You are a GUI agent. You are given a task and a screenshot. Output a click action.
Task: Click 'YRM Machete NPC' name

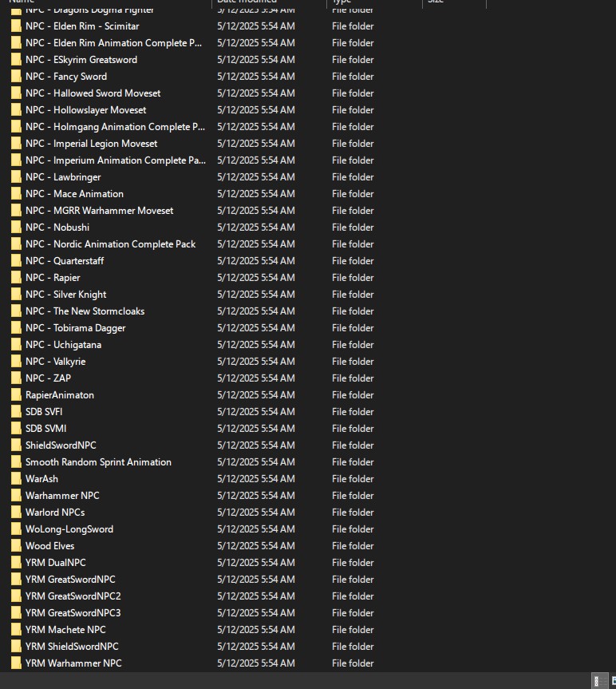[x=65, y=630]
